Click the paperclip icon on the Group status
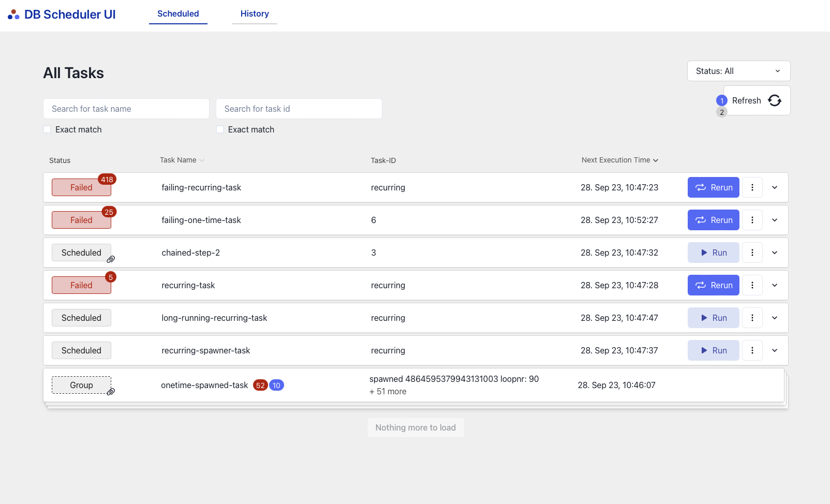This screenshot has width=830, height=504. tap(111, 392)
